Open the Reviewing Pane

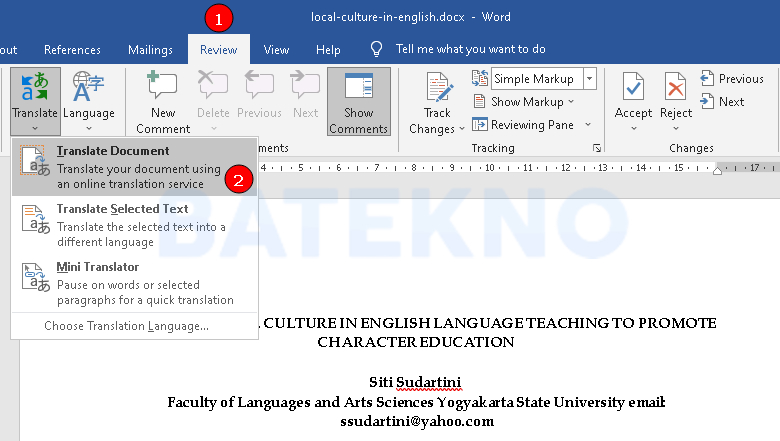tap(523, 125)
